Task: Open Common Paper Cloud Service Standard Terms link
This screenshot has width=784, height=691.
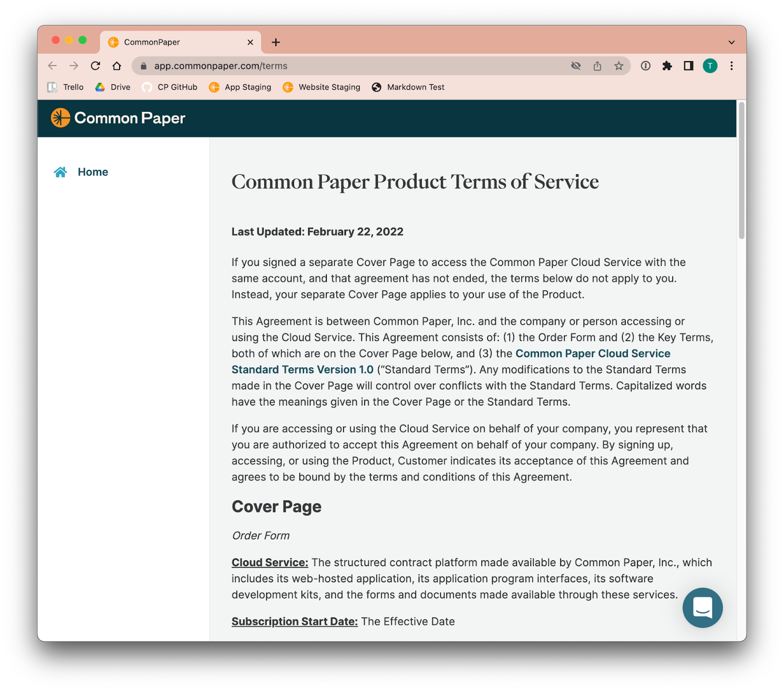Action: click(x=451, y=361)
